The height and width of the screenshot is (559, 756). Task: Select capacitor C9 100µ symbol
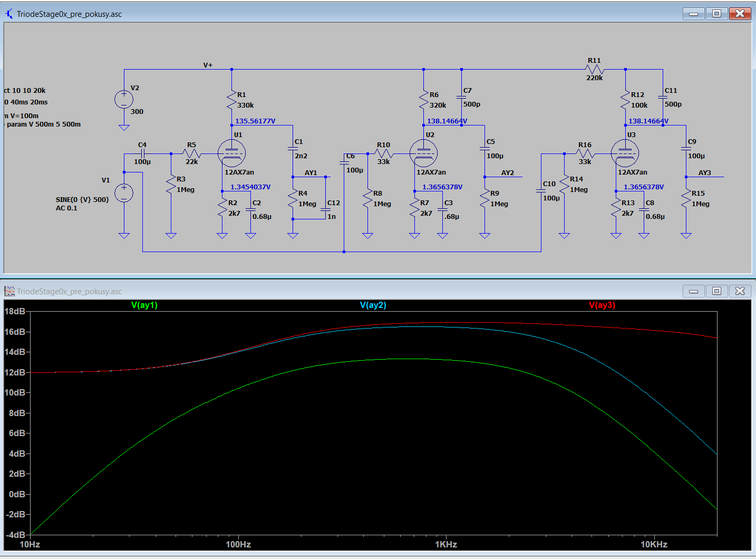point(686,149)
